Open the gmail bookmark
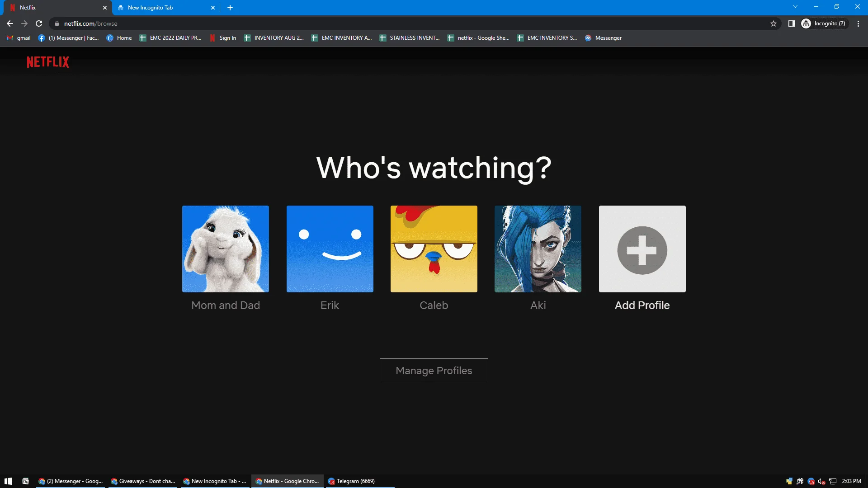The height and width of the screenshot is (488, 868). pos(19,38)
